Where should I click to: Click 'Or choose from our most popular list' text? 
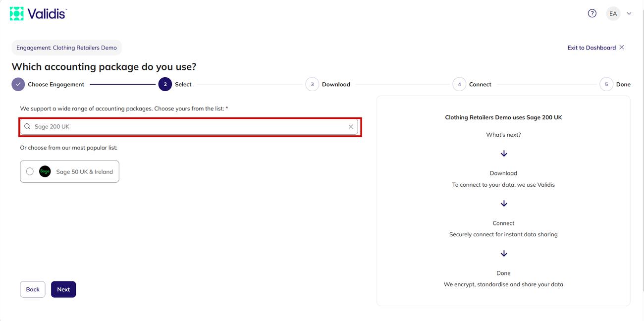69,148
